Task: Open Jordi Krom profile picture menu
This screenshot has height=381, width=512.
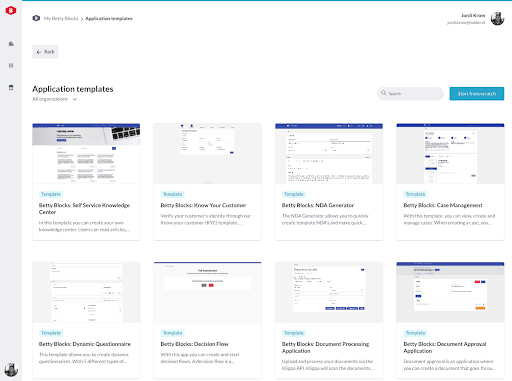Action: pyautogui.click(x=497, y=18)
